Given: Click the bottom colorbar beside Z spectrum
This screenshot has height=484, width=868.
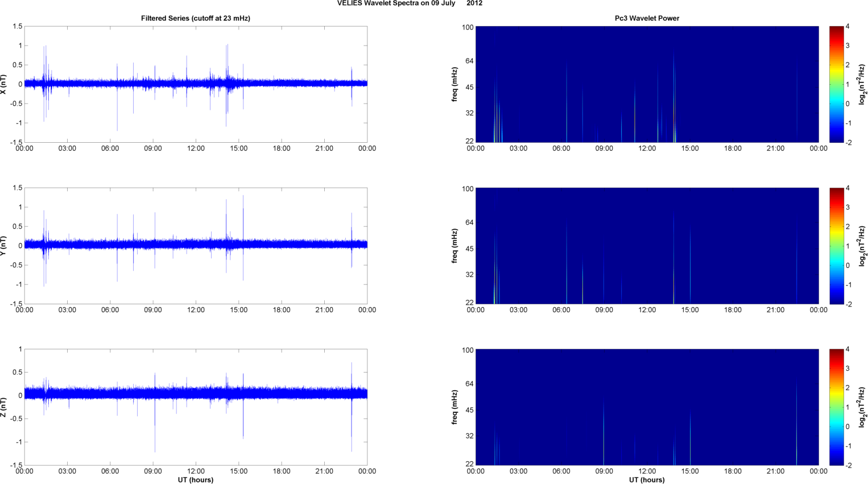Looking at the screenshot, I should 836,407.
